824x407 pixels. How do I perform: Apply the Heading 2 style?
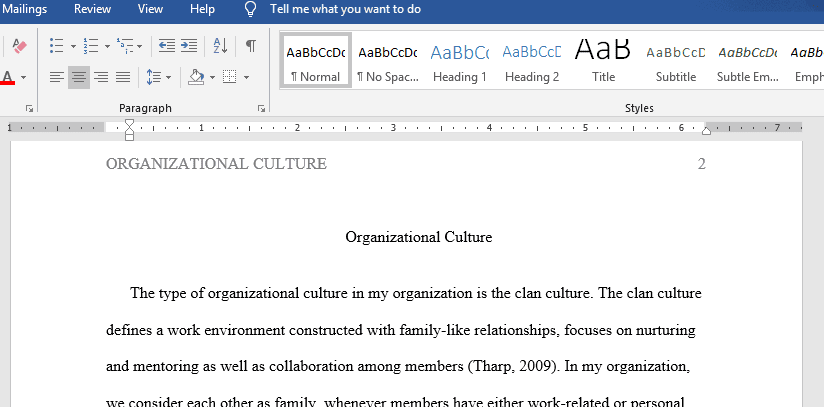[532, 59]
